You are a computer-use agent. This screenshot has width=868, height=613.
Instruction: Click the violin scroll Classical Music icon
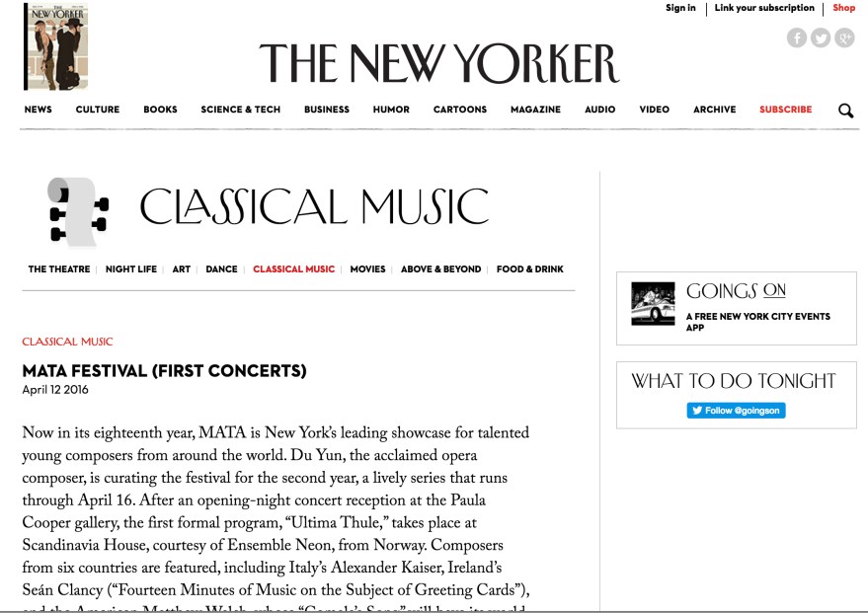coord(77,210)
